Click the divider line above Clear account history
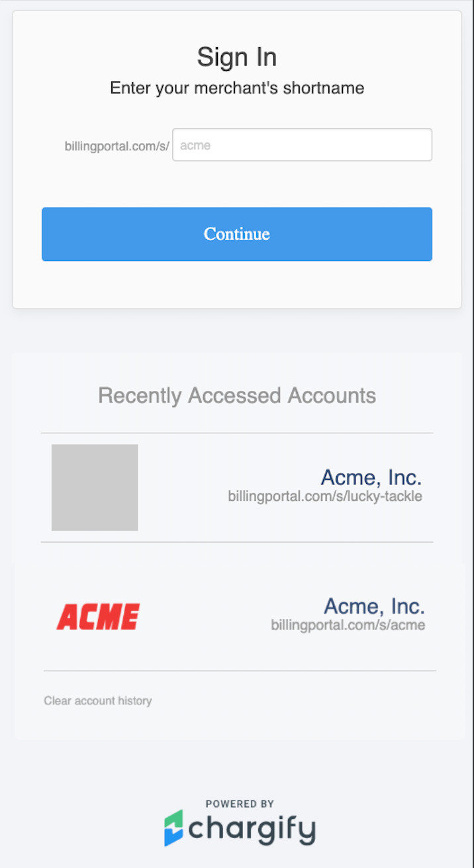This screenshot has width=474, height=868. tap(240, 671)
